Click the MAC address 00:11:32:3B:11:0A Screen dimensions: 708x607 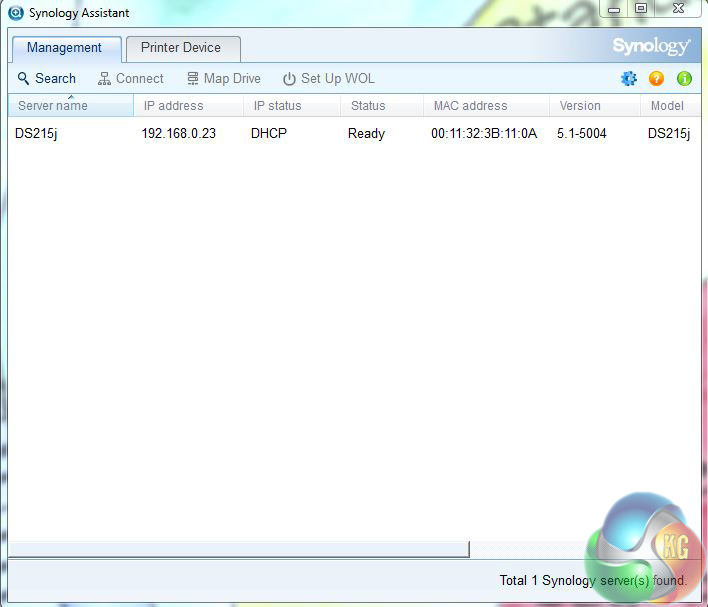[484, 134]
